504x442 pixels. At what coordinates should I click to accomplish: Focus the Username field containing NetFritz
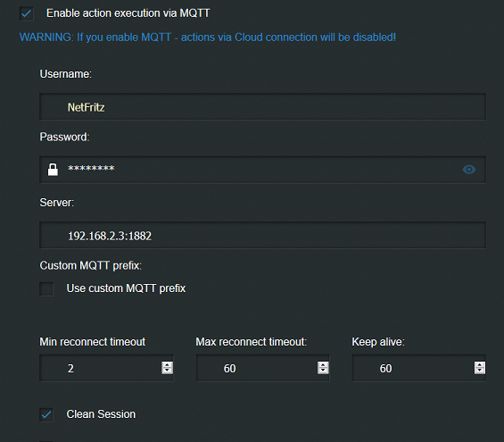(262, 107)
